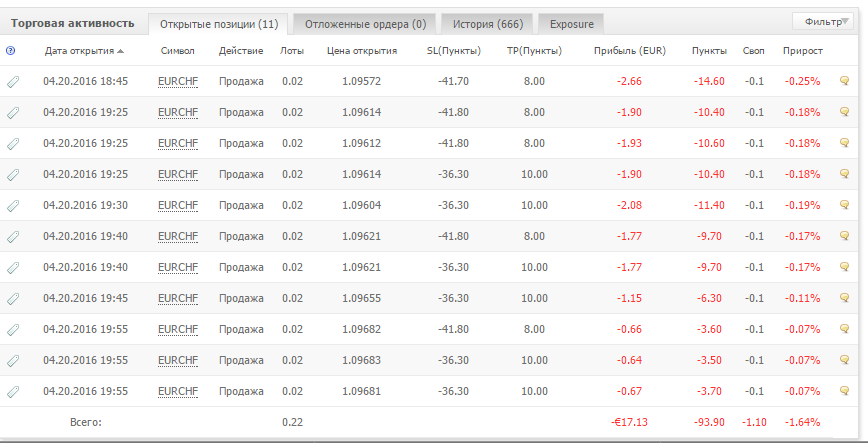The image size is (868, 443).
Task: Open the EURCHF link in the first row
Action: [x=178, y=81]
